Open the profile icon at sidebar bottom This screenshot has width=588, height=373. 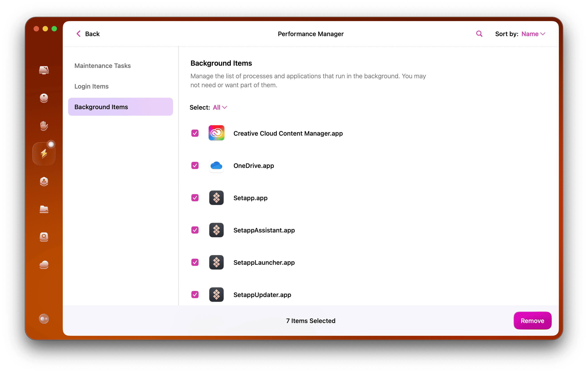[x=44, y=319]
